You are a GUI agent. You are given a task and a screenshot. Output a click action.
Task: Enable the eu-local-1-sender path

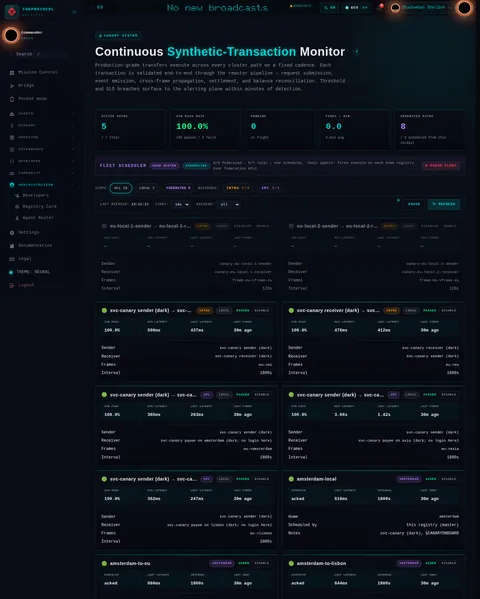[263, 226]
